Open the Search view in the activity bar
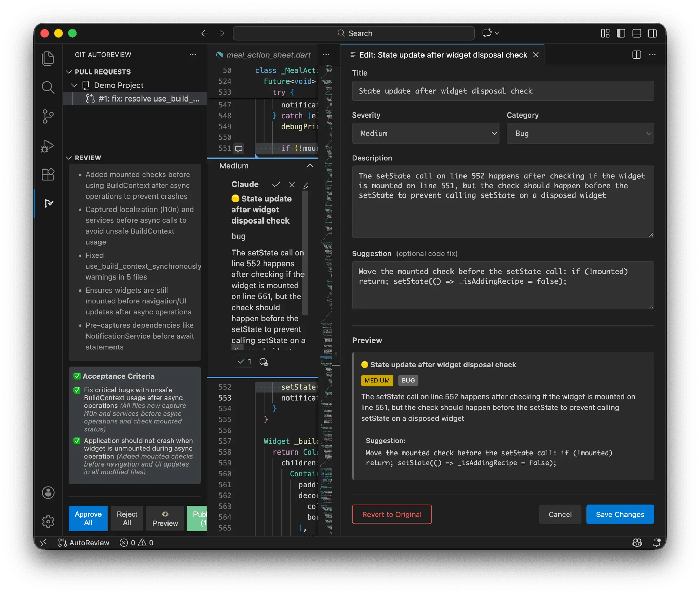The height and width of the screenshot is (594, 700). coord(48,87)
